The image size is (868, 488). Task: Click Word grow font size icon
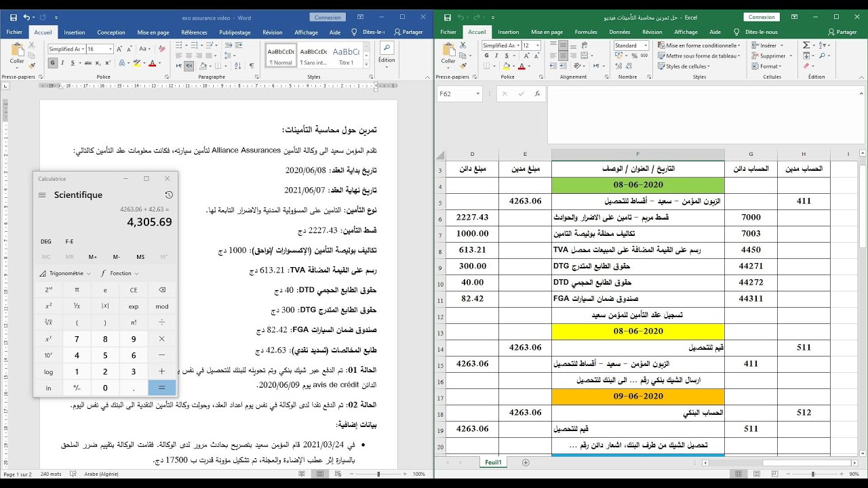[119, 49]
